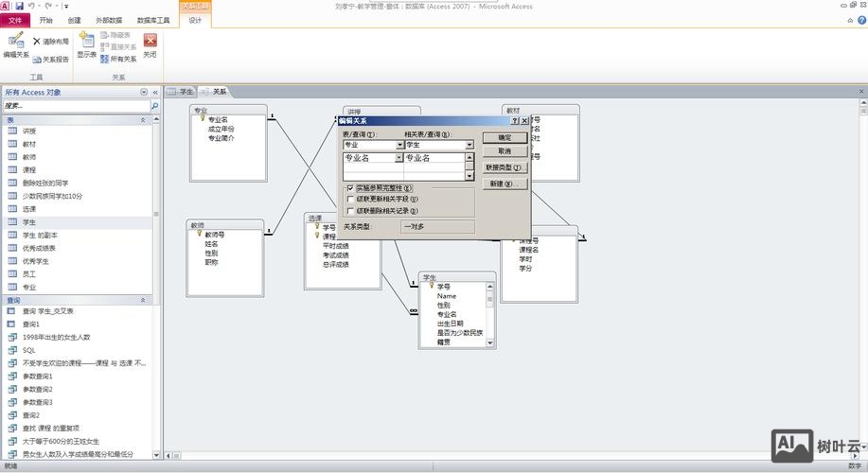Screen dimensions: 868x473
Task: Click the 搜索 search box in navigation pane
Action: (74, 106)
